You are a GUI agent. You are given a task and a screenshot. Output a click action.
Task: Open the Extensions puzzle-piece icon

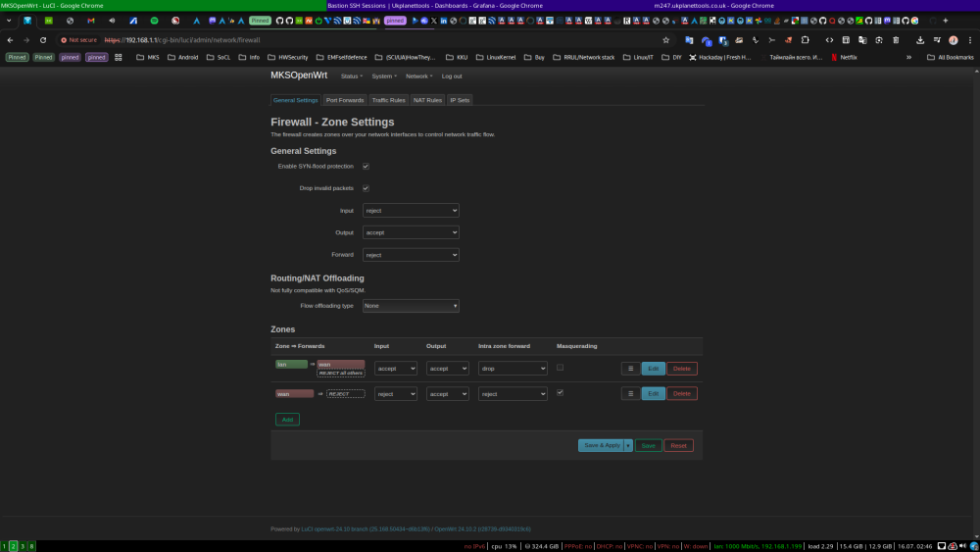(x=805, y=40)
